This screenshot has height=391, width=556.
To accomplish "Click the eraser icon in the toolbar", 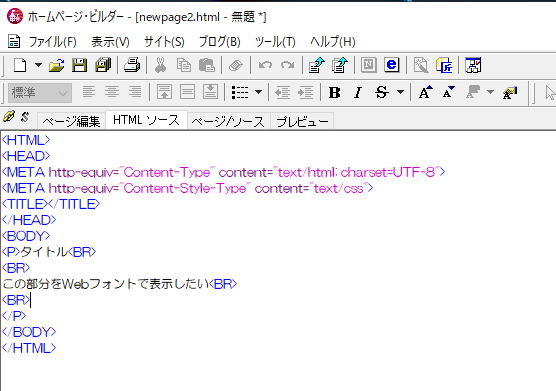I will (x=235, y=65).
